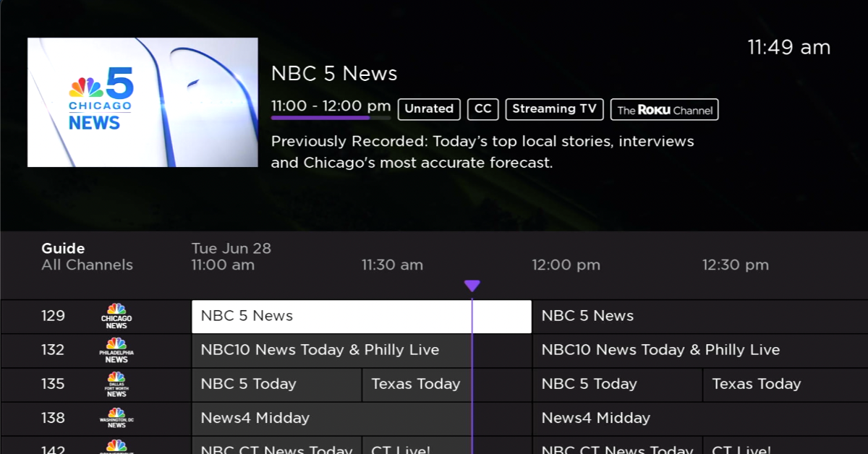Open the NBC 5 Chicago News preview thumbnail
This screenshot has width=868, height=454.
point(142,102)
